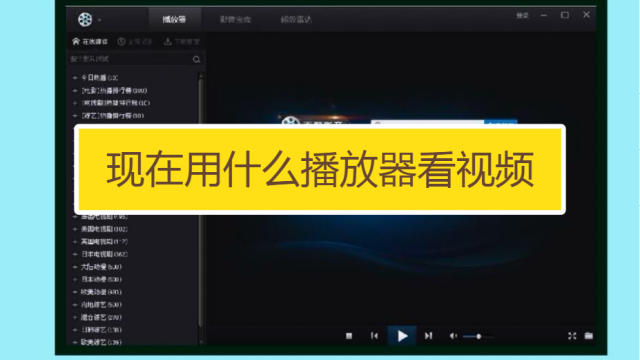Switch to the 播放器 tab

174,19
